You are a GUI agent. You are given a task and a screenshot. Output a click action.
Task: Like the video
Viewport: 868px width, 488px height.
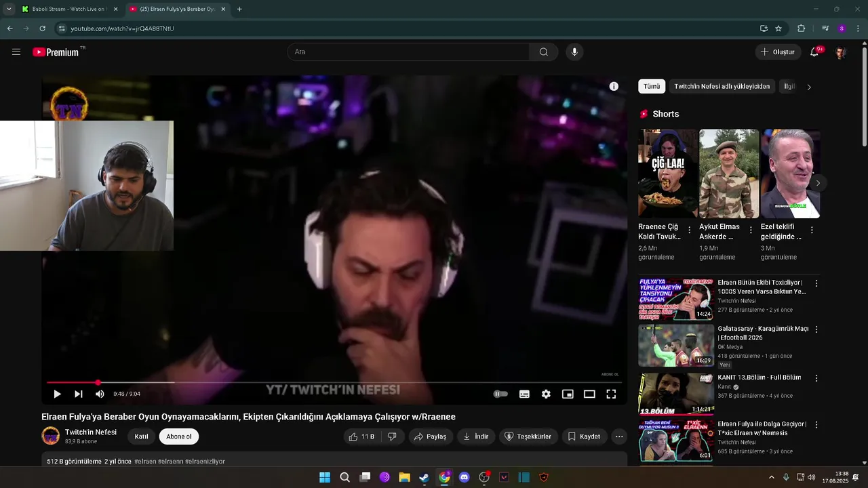(x=361, y=436)
